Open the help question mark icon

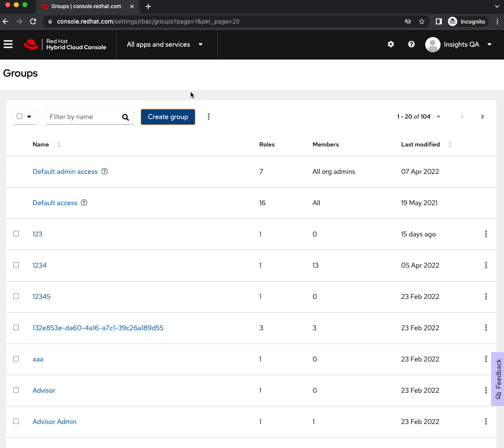click(x=411, y=44)
